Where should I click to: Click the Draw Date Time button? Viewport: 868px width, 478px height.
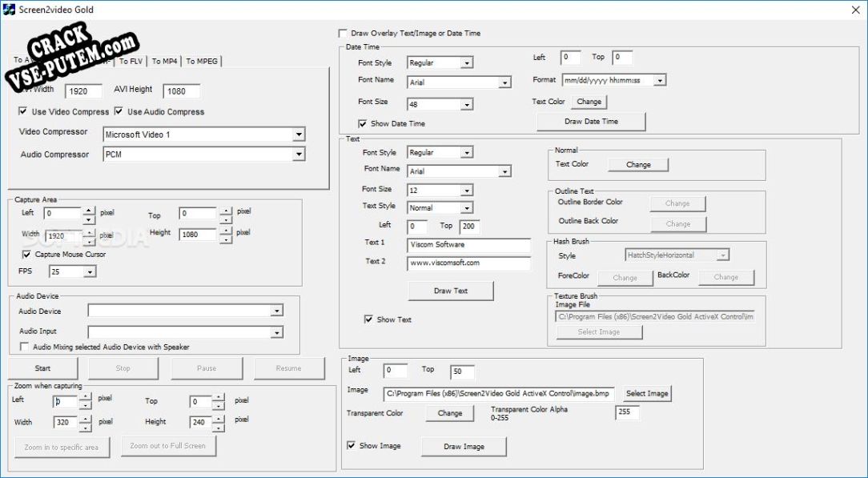point(591,121)
